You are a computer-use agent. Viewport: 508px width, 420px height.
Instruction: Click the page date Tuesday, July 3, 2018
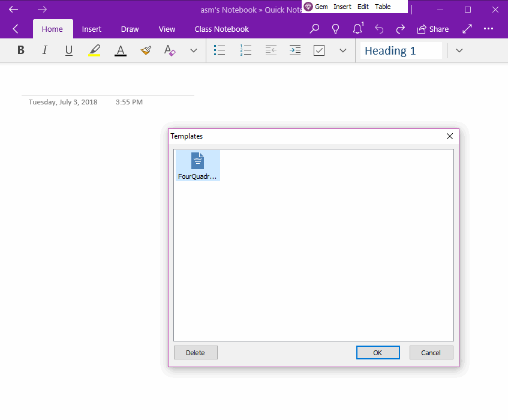click(63, 102)
